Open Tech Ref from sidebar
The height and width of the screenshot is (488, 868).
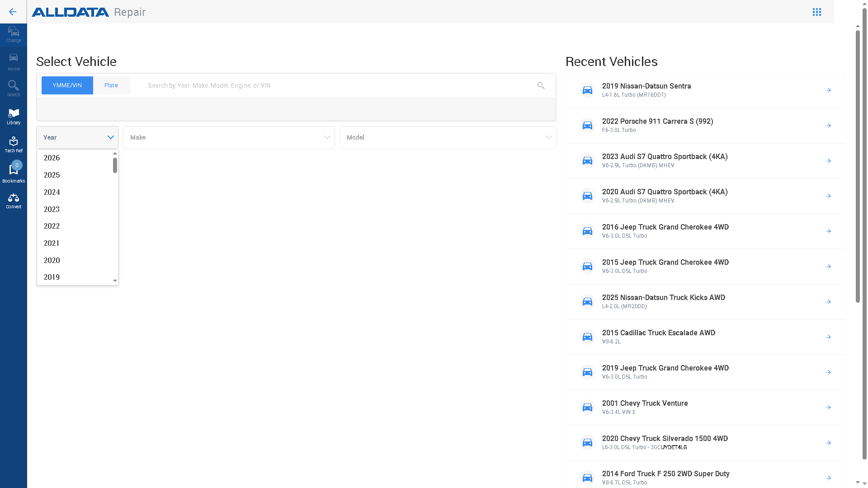14,145
